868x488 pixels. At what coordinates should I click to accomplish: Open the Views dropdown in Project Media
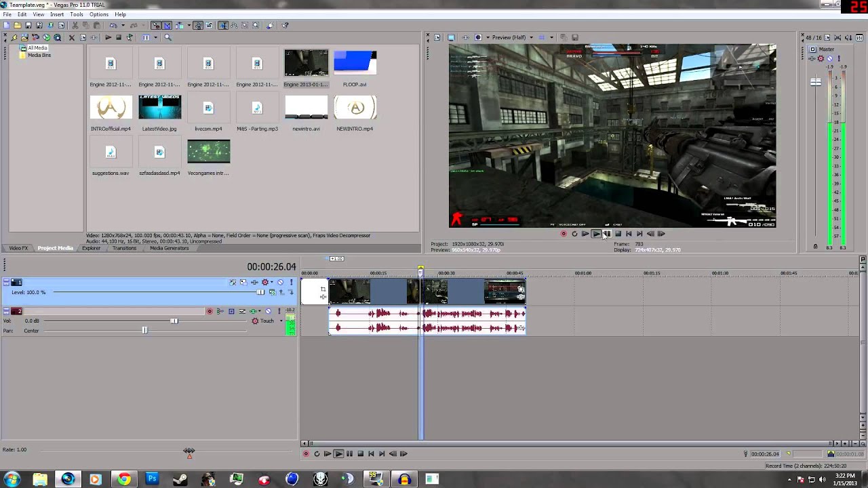[156, 37]
